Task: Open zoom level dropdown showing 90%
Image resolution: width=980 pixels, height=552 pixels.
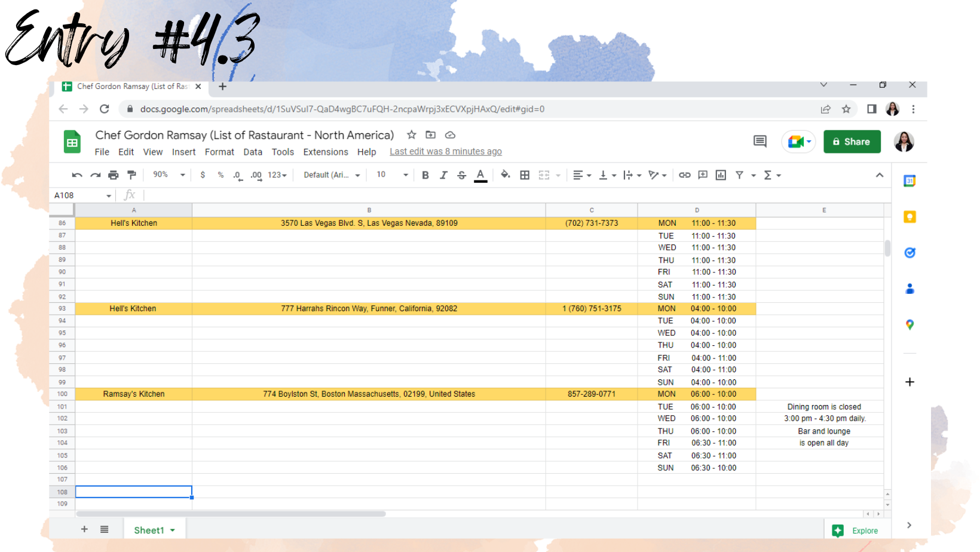Action: pyautogui.click(x=169, y=174)
